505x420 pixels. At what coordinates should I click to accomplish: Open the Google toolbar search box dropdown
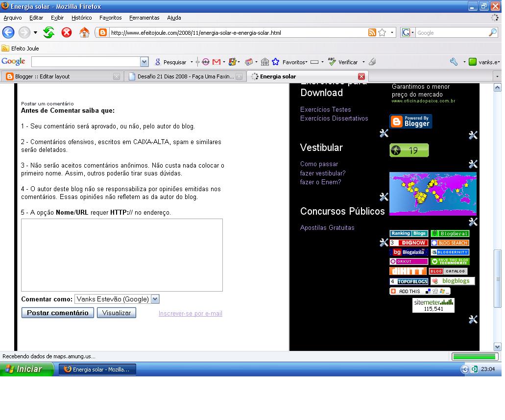coord(144,62)
